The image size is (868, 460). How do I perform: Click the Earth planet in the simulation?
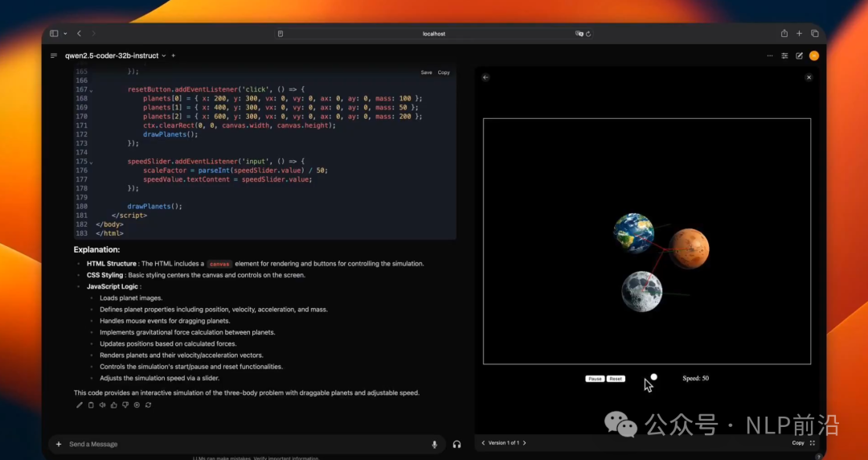(633, 232)
